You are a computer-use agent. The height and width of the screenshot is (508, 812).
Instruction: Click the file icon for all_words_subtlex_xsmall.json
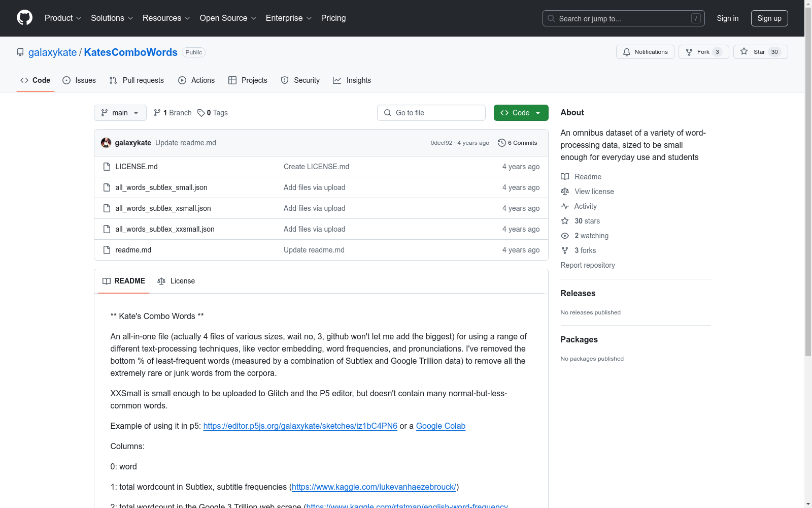[x=107, y=208]
